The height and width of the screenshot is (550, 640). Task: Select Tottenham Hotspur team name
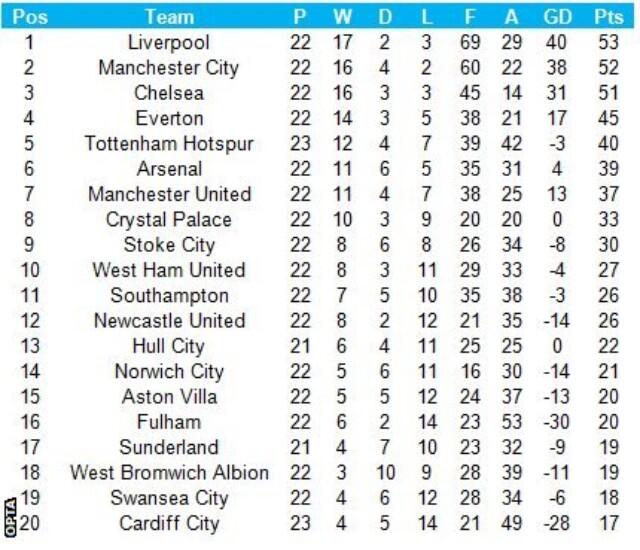pos(169,143)
